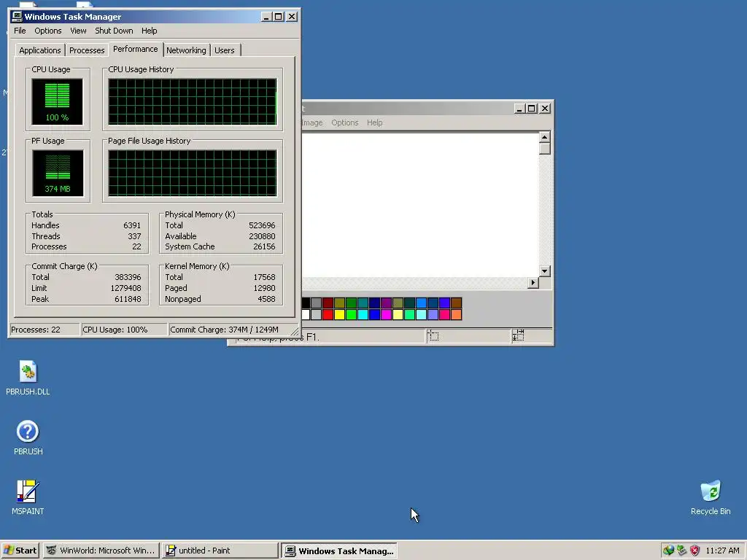The image size is (747, 560).
Task: Open the Options menu in Task Manager
Action: point(47,31)
